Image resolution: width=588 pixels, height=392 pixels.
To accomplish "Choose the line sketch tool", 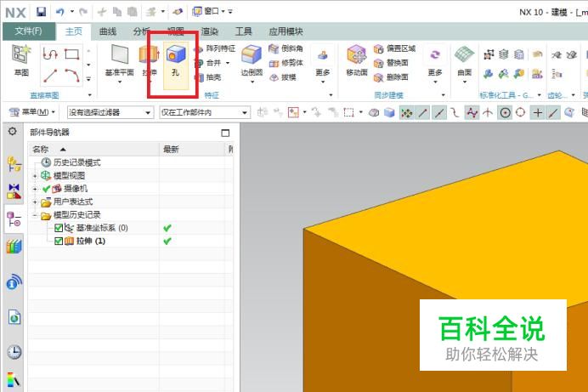I will [50, 76].
